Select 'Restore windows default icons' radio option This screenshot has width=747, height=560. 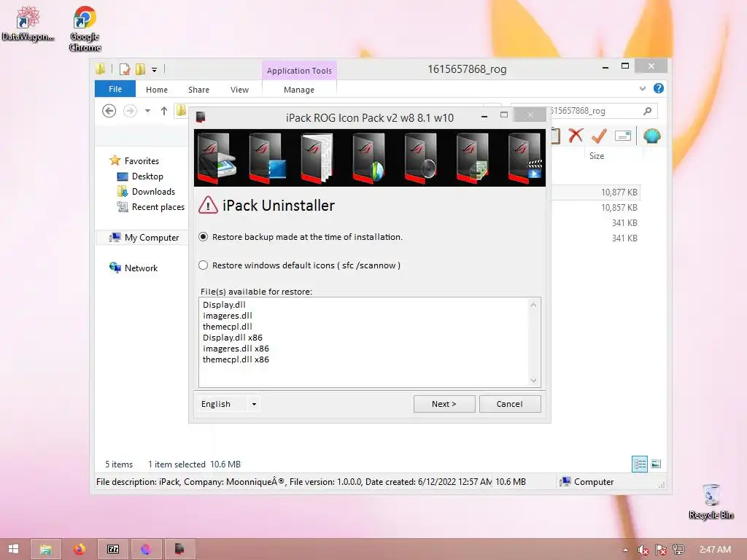pos(204,265)
